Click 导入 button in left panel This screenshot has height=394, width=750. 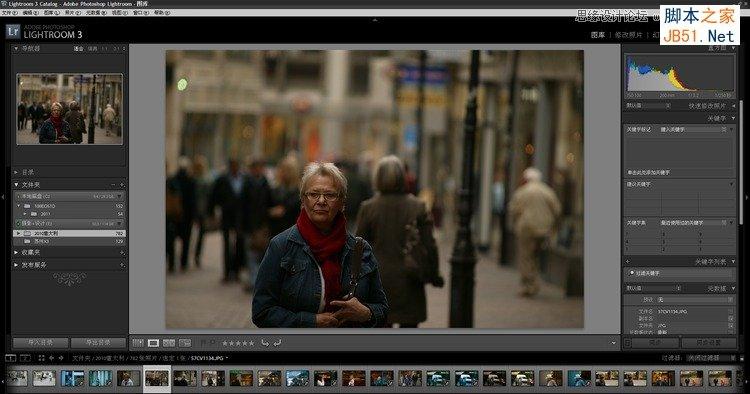click(40, 343)
